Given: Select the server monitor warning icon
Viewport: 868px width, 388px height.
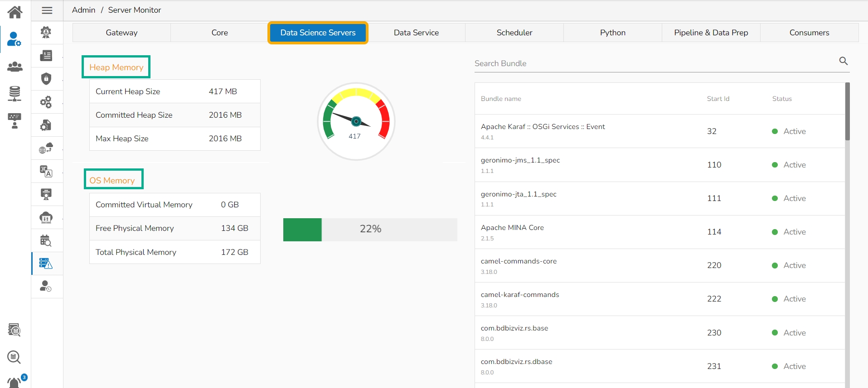Looking at the screenshot, I should click(x=46, y=263).
